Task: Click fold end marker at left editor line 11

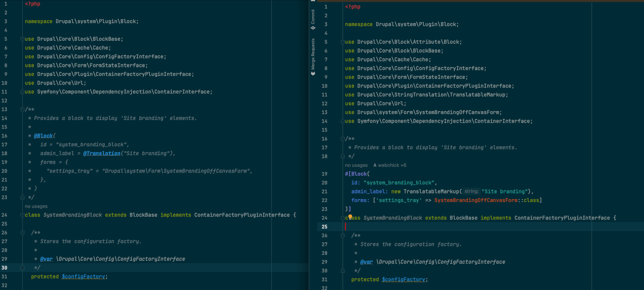Action: coord(22,92)
